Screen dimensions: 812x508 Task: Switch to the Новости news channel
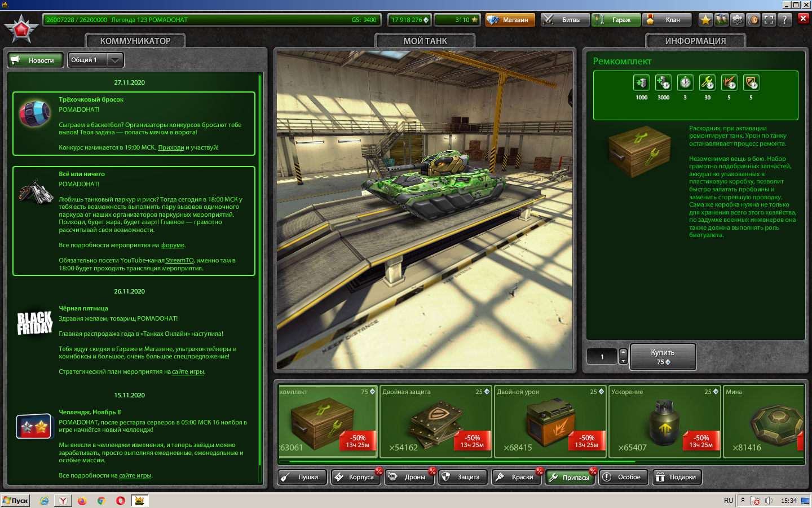(36, 60)
